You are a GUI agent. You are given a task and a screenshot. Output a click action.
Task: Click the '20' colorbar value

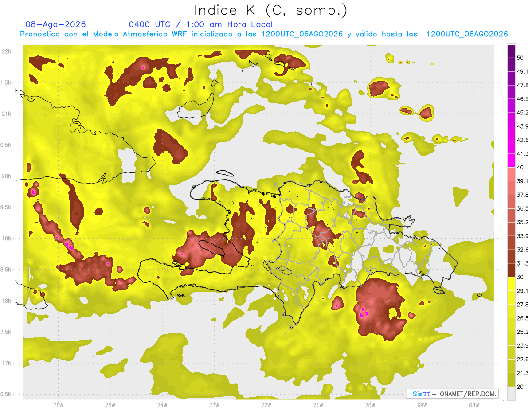(521, 386)
